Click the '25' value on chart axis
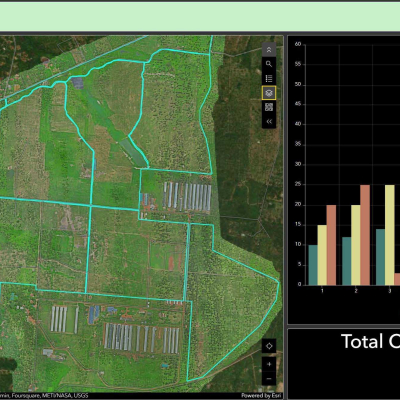 [298, 184]
